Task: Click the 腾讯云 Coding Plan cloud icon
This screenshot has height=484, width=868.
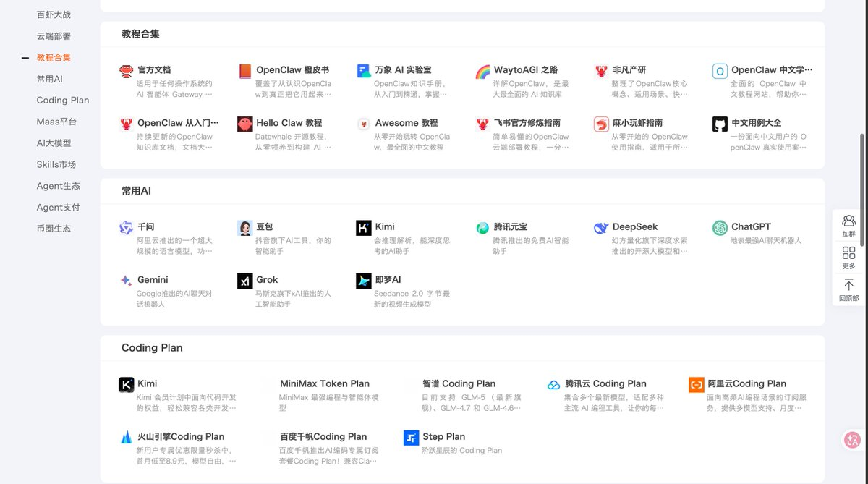Action: tap(553, 385)
